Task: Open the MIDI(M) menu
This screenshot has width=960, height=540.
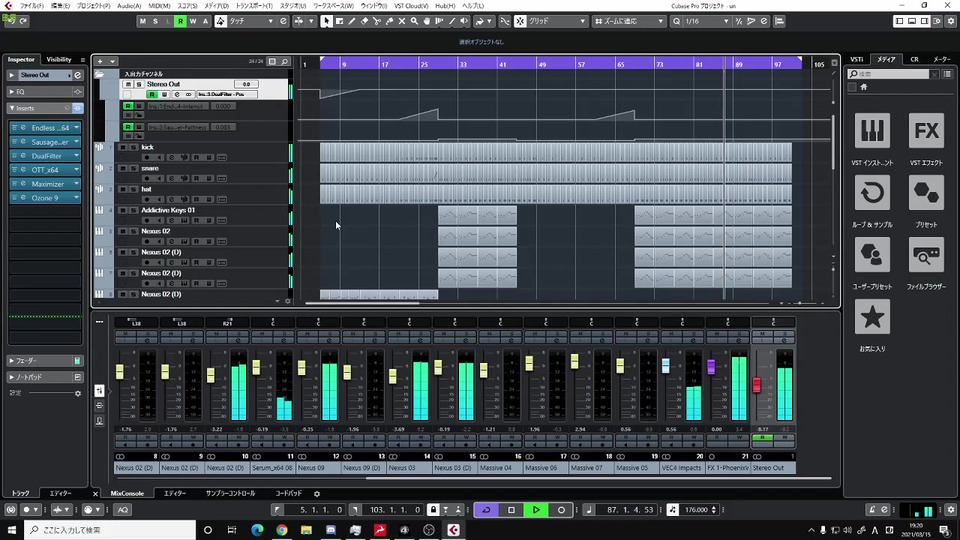Action: point(159,6)
